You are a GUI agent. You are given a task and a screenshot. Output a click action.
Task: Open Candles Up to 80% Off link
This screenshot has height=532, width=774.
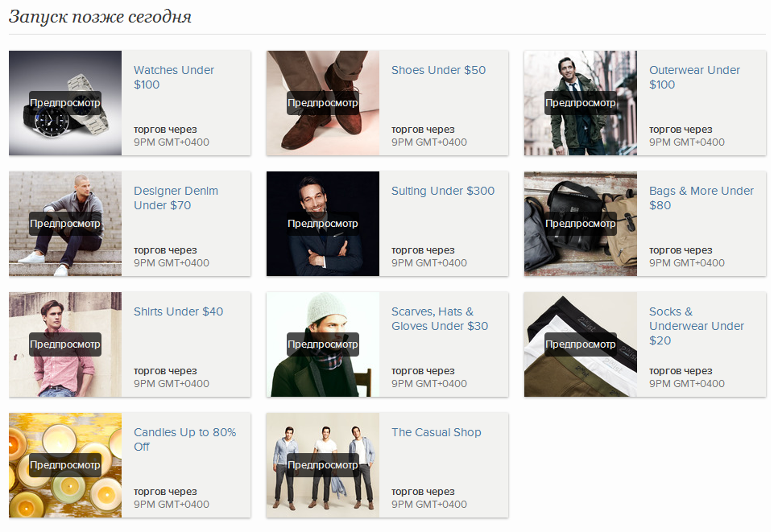184,439
